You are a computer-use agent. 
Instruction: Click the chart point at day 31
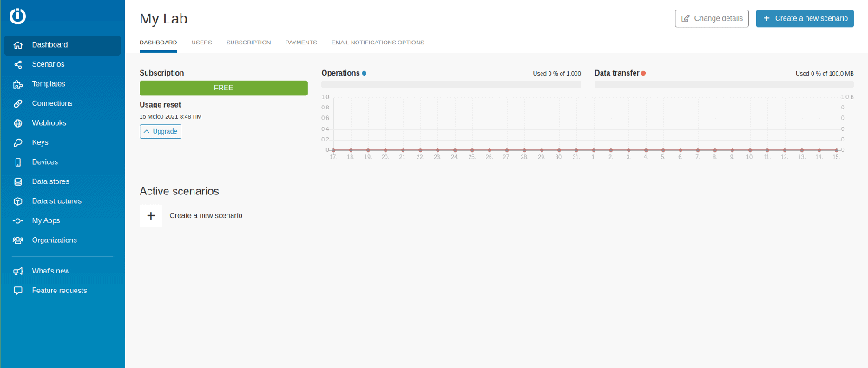(576, 150)
